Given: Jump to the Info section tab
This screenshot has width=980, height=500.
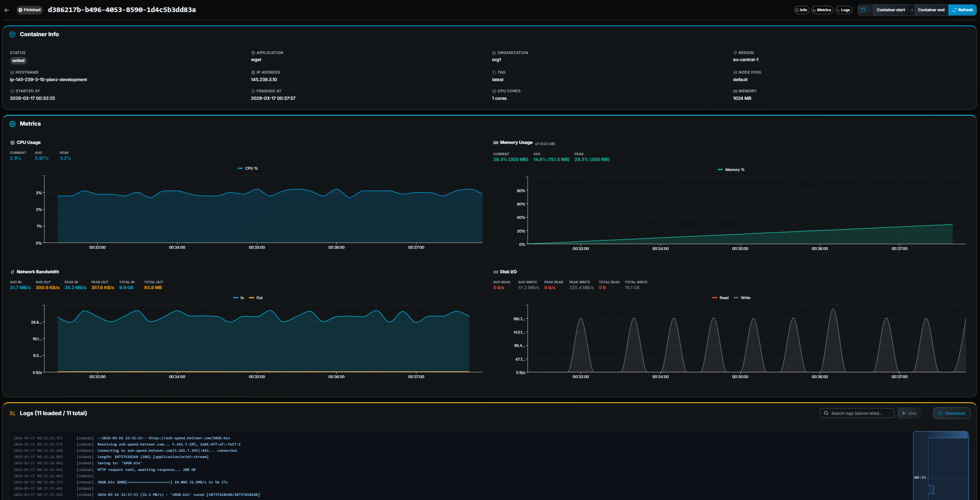Looking at the screenshot, I should click(802, 10).
